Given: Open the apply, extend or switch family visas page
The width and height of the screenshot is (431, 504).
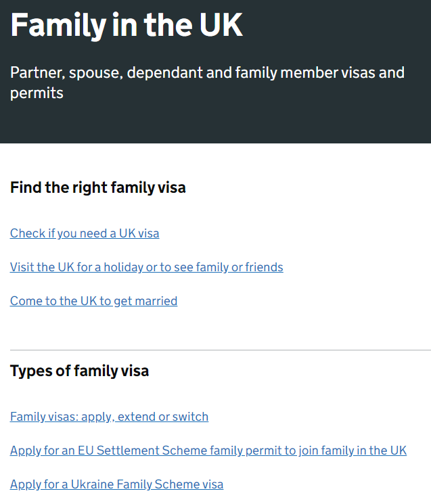Looking at the screenshot, I should [109, 417].
